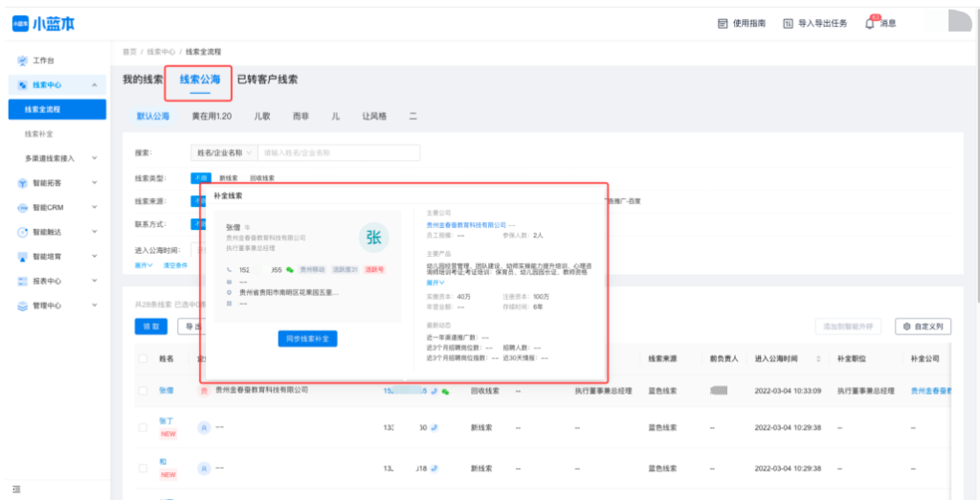This screenshot has width=980, height=501.
Task: Open 导入导出任务 task icon
Action: click(x=788, y=23)
